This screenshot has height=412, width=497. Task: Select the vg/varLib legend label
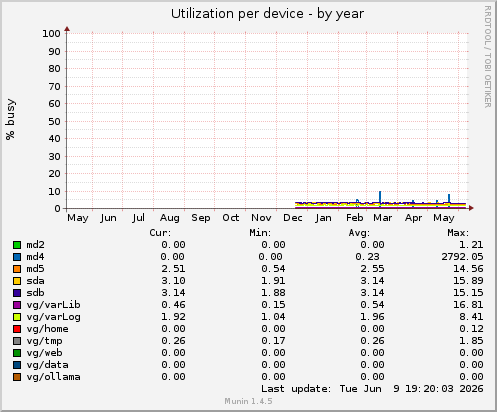pos(53,305)
